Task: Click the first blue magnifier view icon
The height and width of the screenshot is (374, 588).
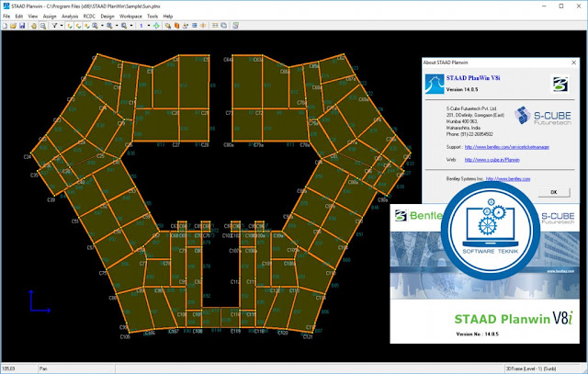Action: 96,26
